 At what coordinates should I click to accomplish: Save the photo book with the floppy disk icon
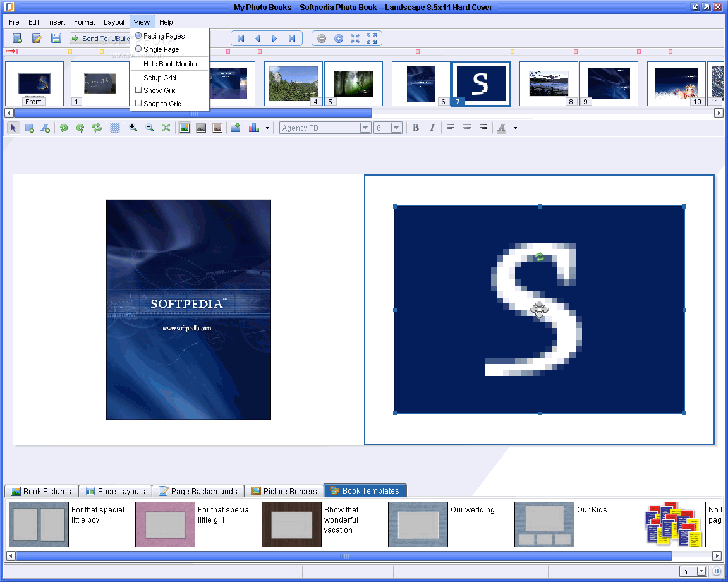(x=56, y=39)
